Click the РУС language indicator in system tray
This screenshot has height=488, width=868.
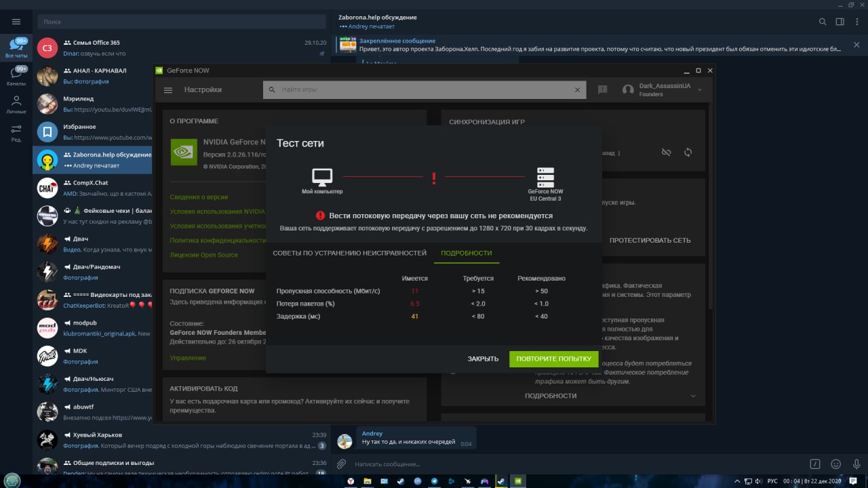coord(772,481)
